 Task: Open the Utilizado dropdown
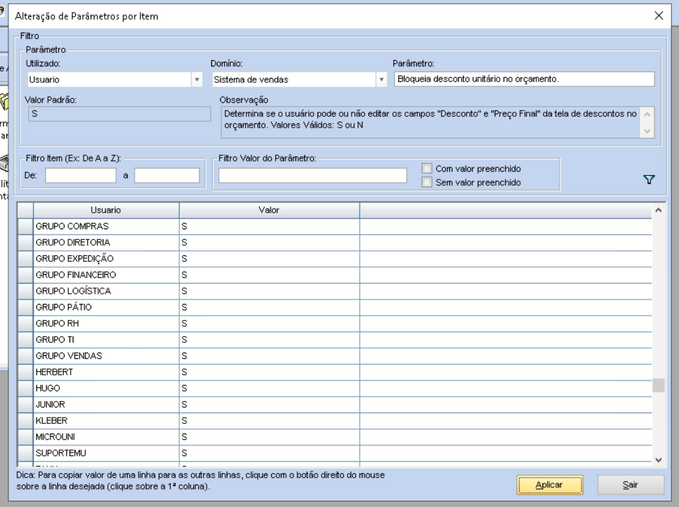(x=197, y=80)
